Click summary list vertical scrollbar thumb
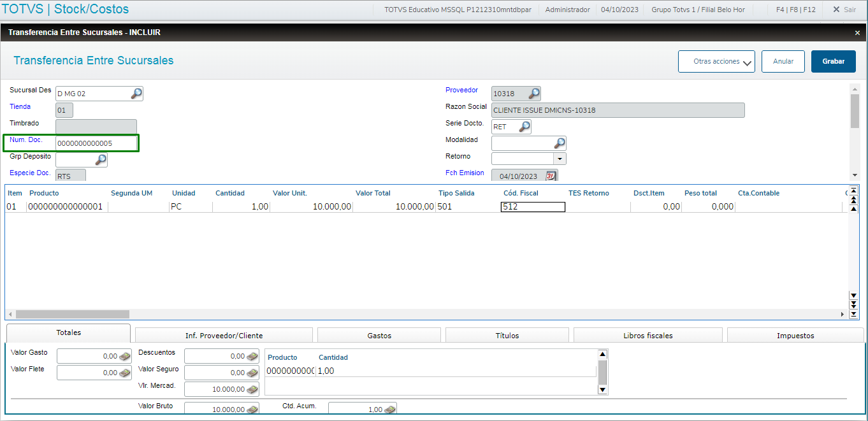 pos(602,371)
